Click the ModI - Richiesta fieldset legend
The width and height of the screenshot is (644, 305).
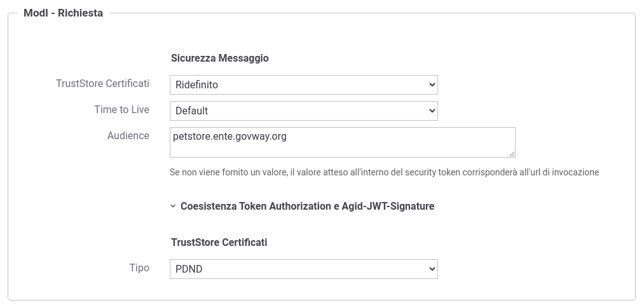pos(63,13)
